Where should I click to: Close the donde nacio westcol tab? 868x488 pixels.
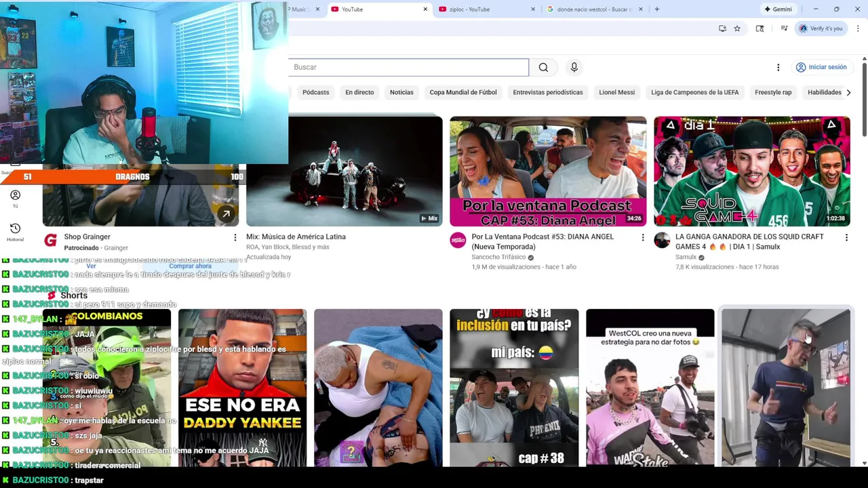click(641, 9)
